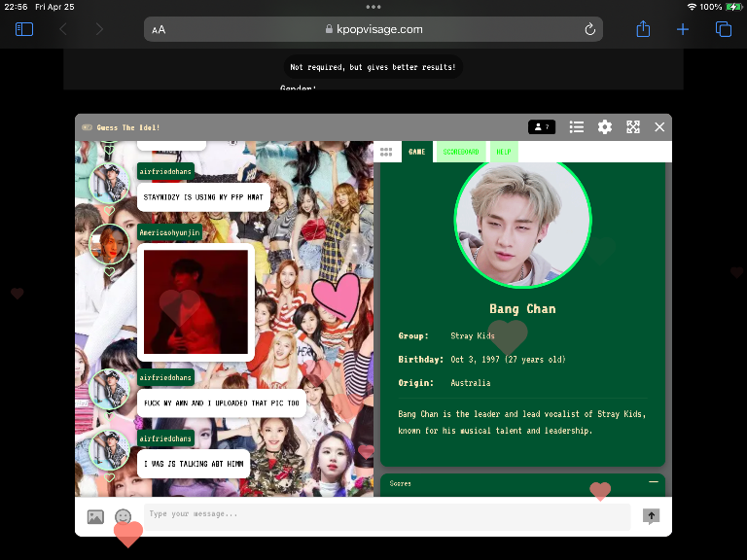
Task: Click airfriedchans tag above 'I WAS JS TALKING' message
Action: click(x=165, y=438)
